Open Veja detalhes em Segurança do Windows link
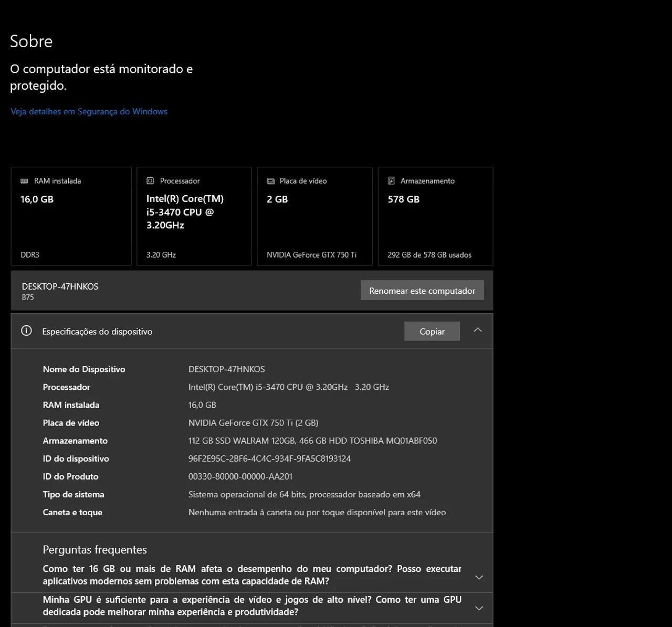Screen dimensions: 672x627 point(89,111)
